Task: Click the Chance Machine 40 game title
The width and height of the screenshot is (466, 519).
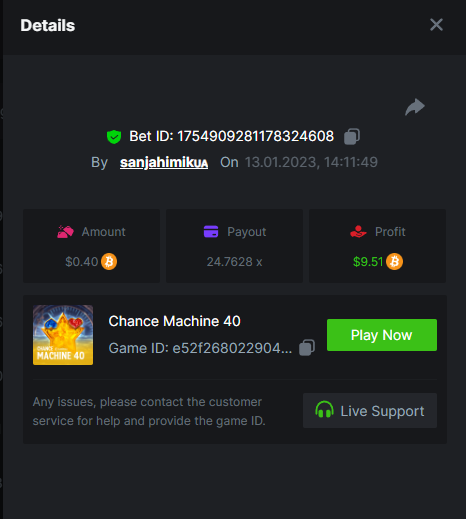Action: coord(174,321)
